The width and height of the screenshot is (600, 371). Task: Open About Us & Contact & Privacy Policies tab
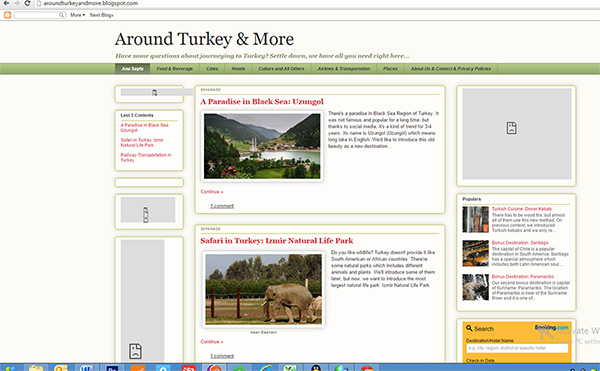pos(451,68)
